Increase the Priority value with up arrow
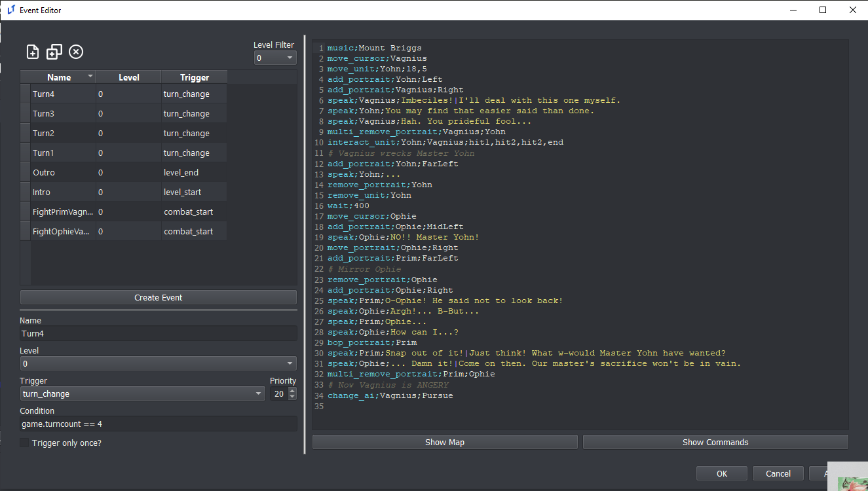 pyautogui.click(x=292, y=390)
